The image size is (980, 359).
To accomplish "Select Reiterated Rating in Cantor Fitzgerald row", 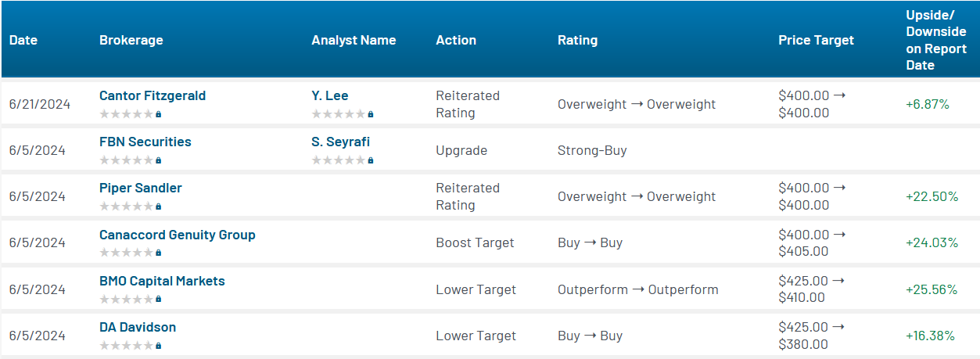I will [468, 104].
